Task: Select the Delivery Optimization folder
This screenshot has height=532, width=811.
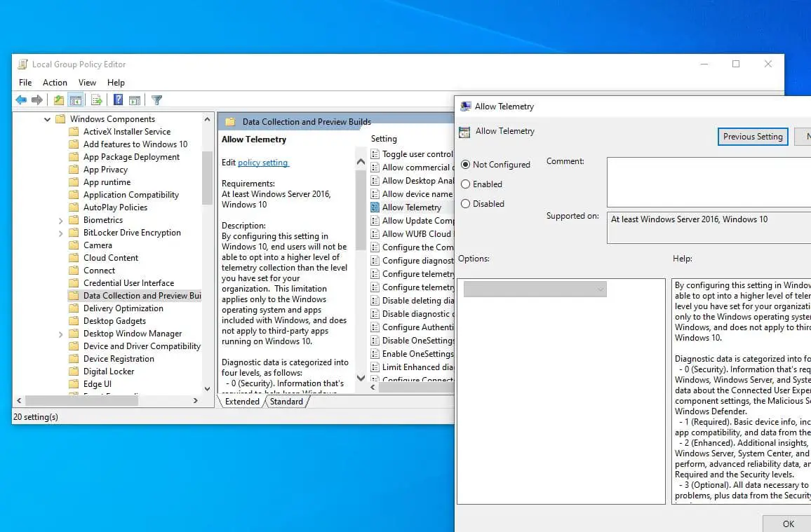Action: [x=123, y=308]
